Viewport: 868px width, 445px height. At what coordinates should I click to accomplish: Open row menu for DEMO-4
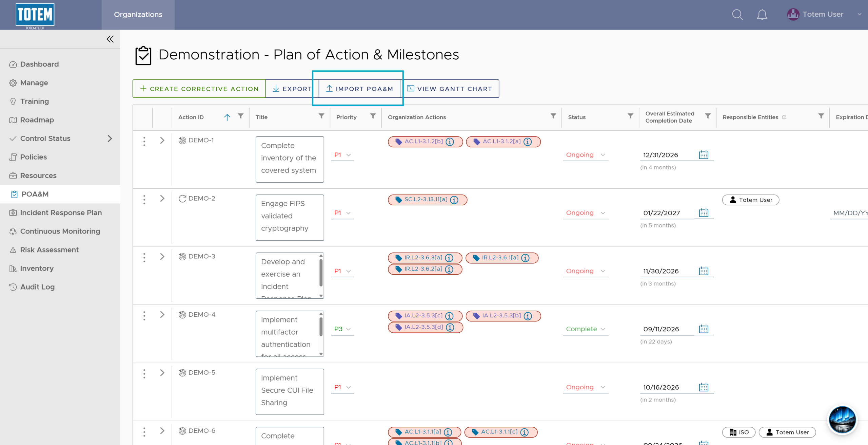[x=144, y=316]
